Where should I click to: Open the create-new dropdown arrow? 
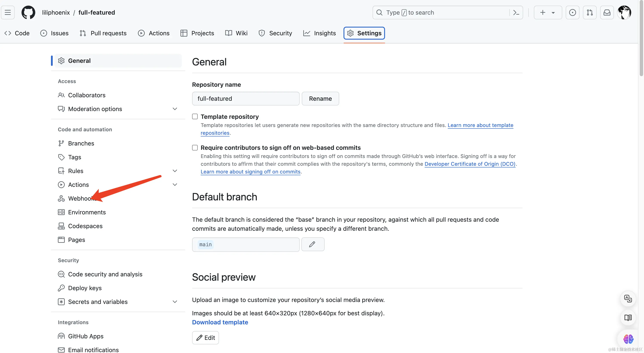point(553,12)
